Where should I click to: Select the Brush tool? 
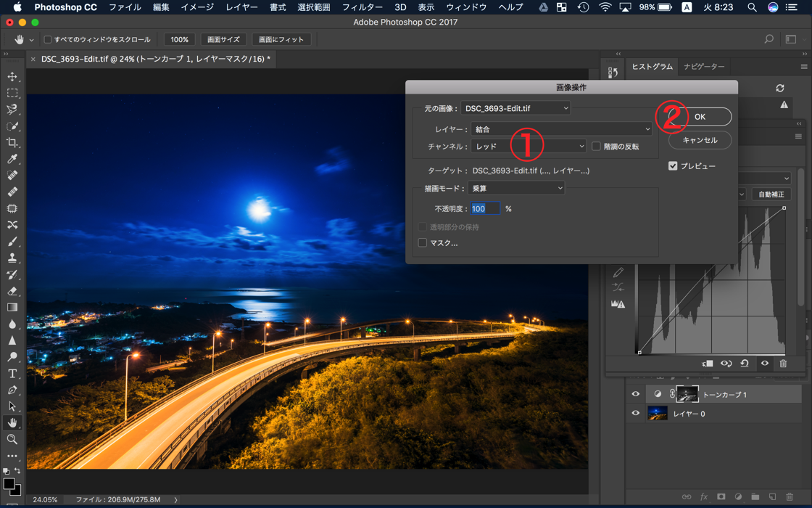coord(12,241)
